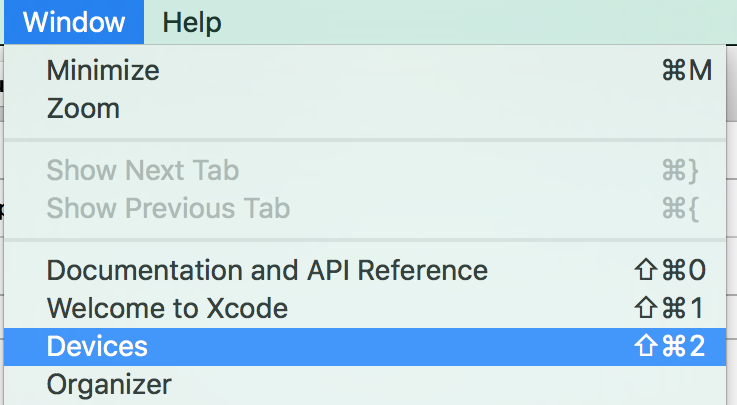
Task: Open Documentation and API Reference
Action: (x=267, y=270)
